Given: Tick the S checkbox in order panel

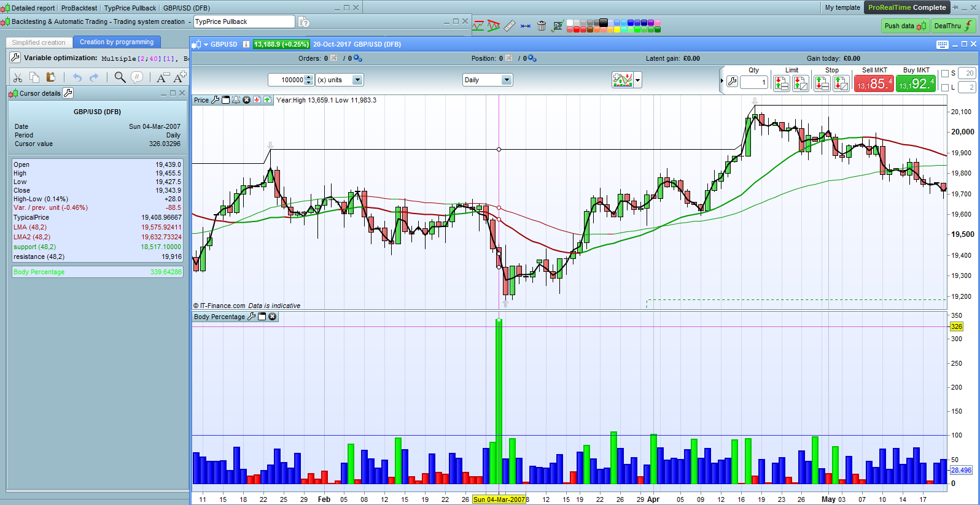Looking at the screenshot, I should [945, 74].
